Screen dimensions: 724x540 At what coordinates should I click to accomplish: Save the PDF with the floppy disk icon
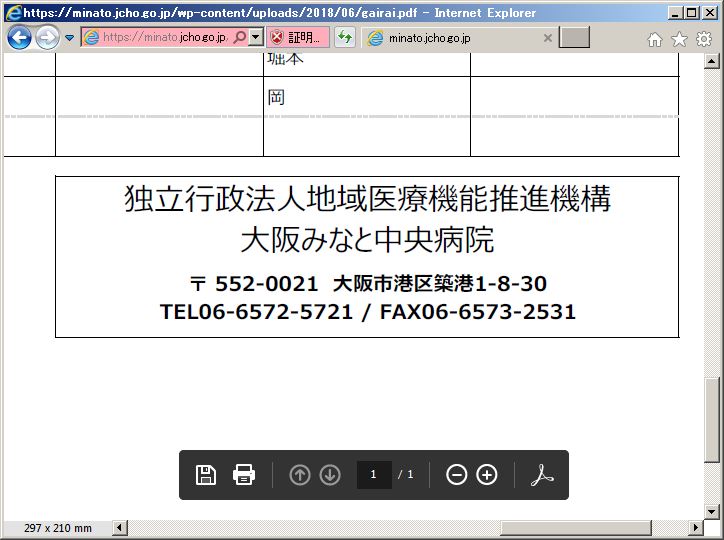point(206,475)
